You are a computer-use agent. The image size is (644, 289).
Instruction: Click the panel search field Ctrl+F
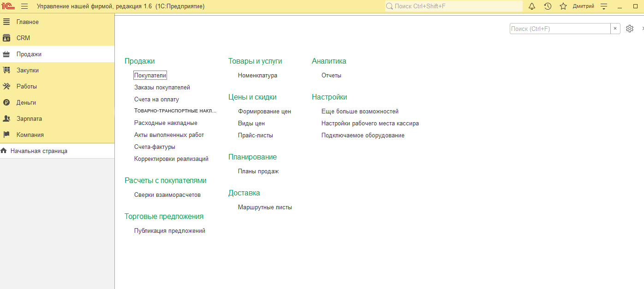(560, 29)
